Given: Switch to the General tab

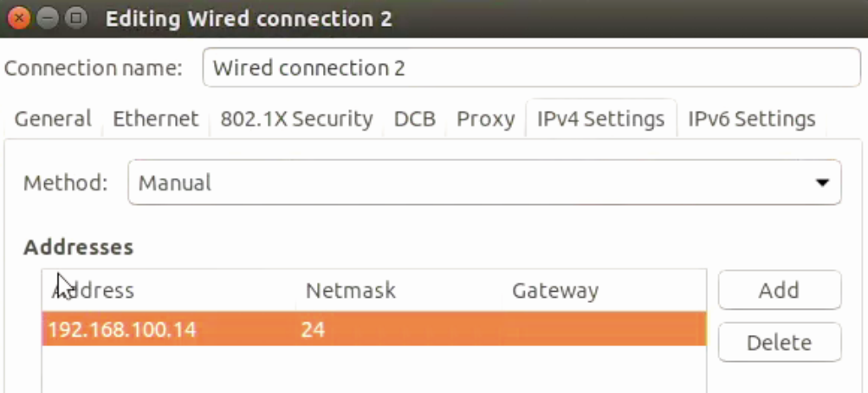Looking at the screenshot, I should pyautogui.click(x=53, y=119).
